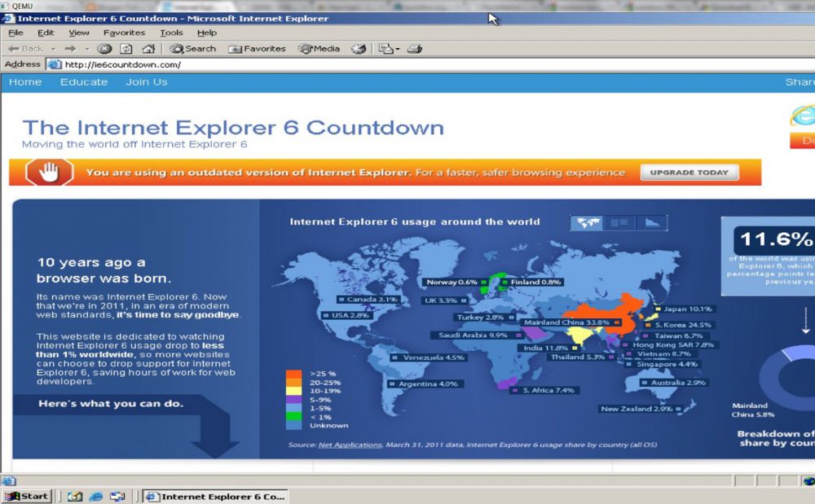Click the Mainland China 33.8% map label

572,322
